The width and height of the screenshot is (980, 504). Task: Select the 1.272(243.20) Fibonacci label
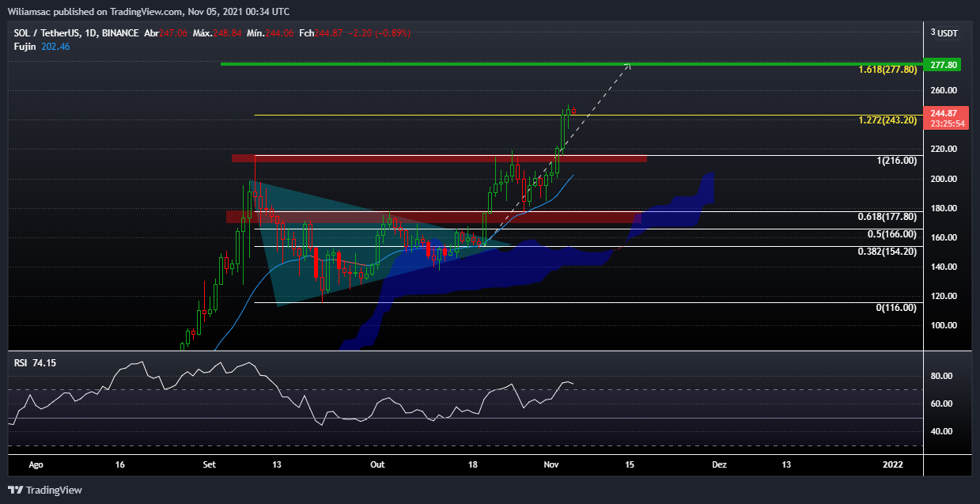pos(887,120)
